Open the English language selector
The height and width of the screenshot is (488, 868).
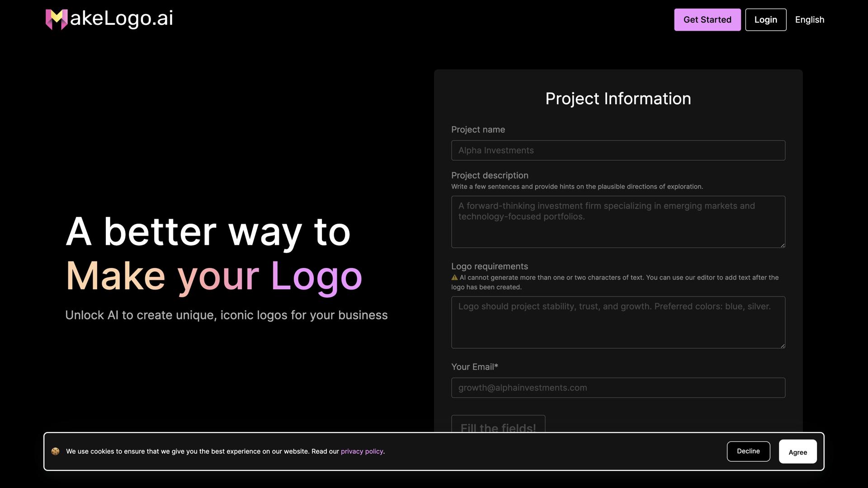coord(809,20)
